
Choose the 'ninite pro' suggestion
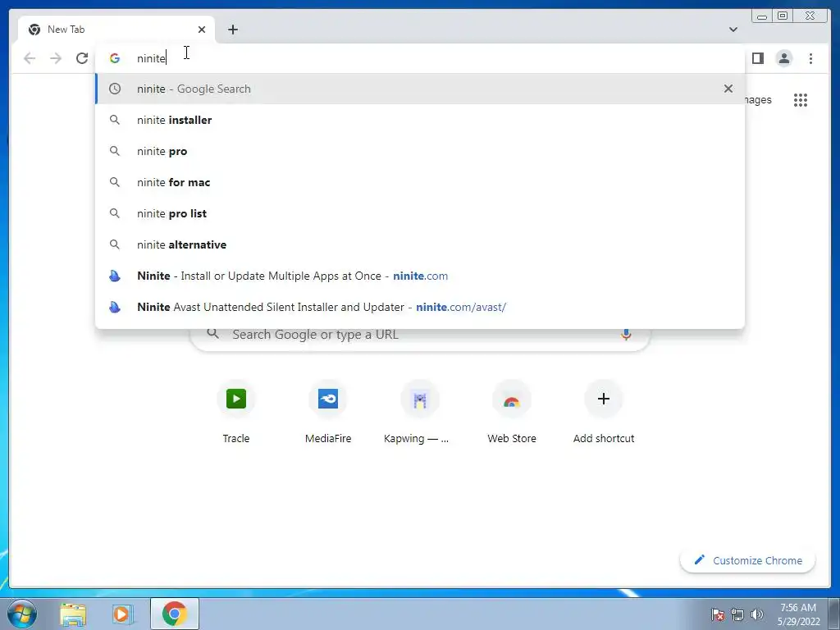pyautogui.click(x=420, y=151)
